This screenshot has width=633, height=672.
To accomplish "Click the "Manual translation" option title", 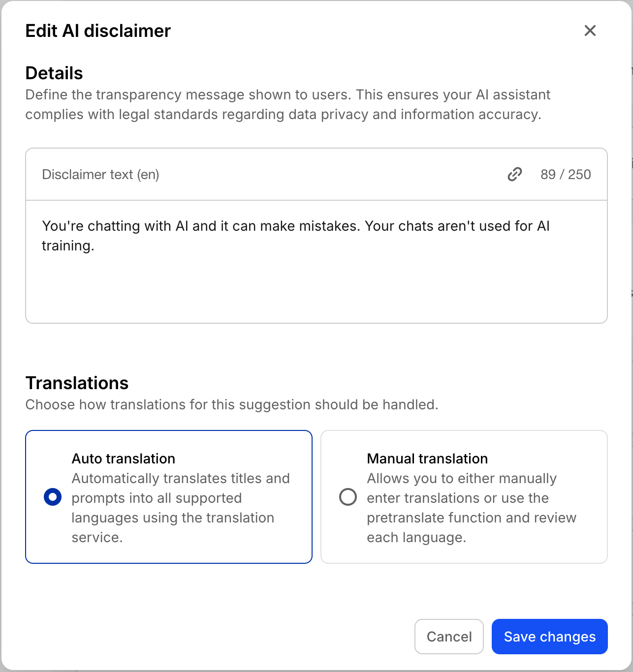I will [x=427, y=458].
